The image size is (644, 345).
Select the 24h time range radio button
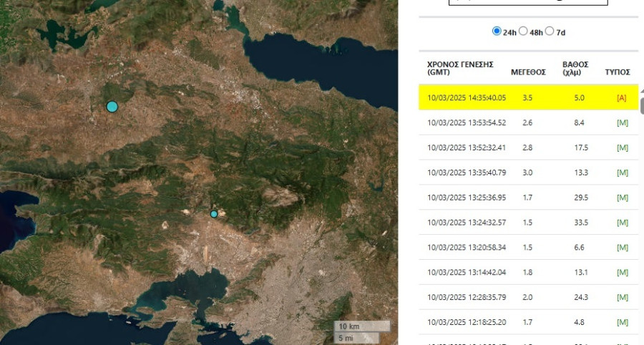[497, 31]
